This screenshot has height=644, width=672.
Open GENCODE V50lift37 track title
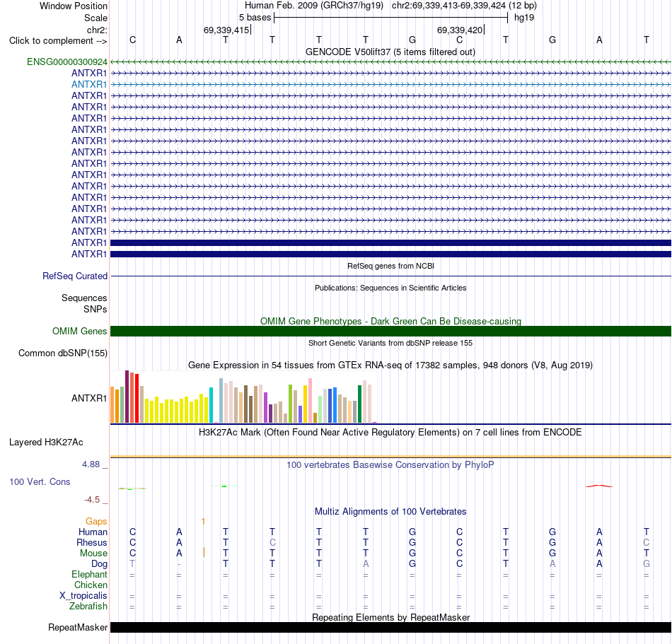pyautogui.click(x=390, y=52)
